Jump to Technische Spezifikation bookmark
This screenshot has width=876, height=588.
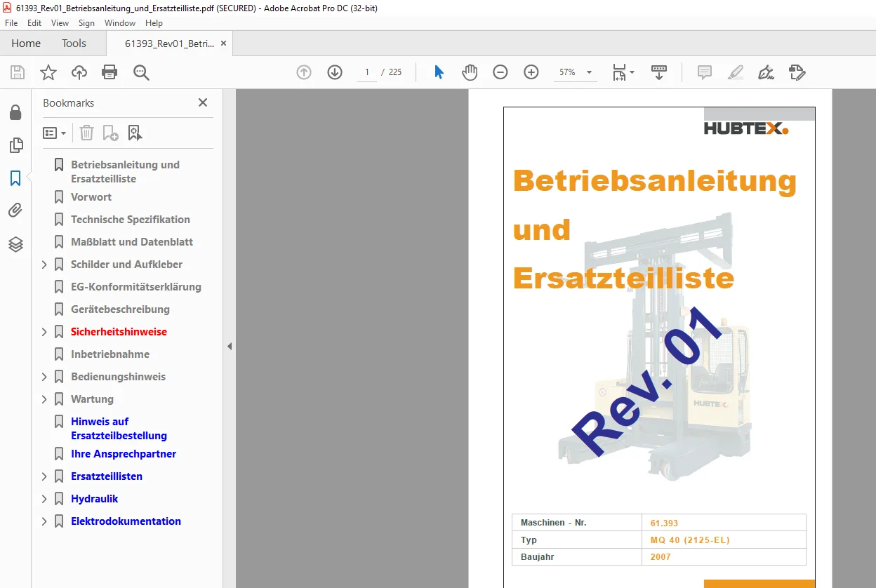point(131,220)
